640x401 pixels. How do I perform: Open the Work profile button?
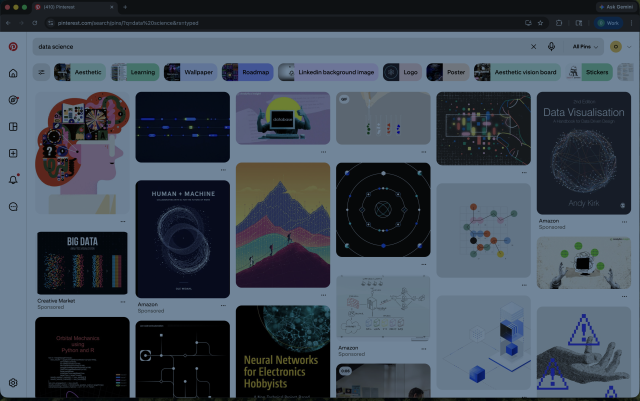[x=608, y=23]
